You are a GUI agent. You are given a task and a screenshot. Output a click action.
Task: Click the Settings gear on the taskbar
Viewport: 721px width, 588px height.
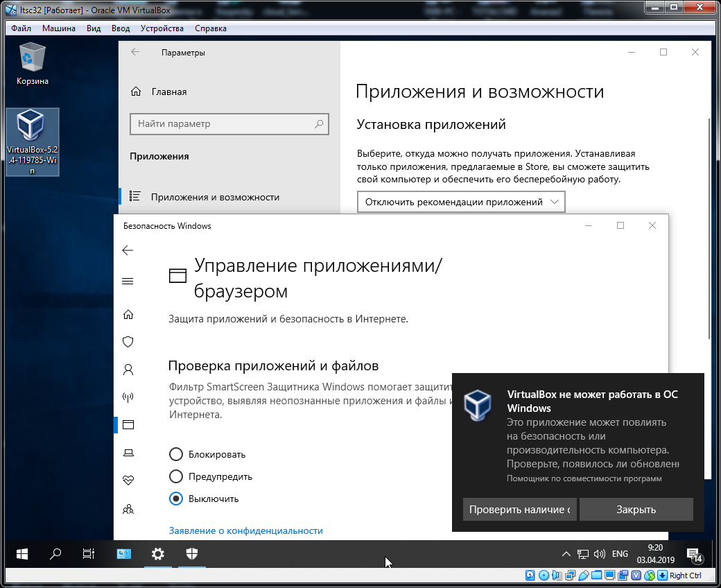(x=158, y=554)
